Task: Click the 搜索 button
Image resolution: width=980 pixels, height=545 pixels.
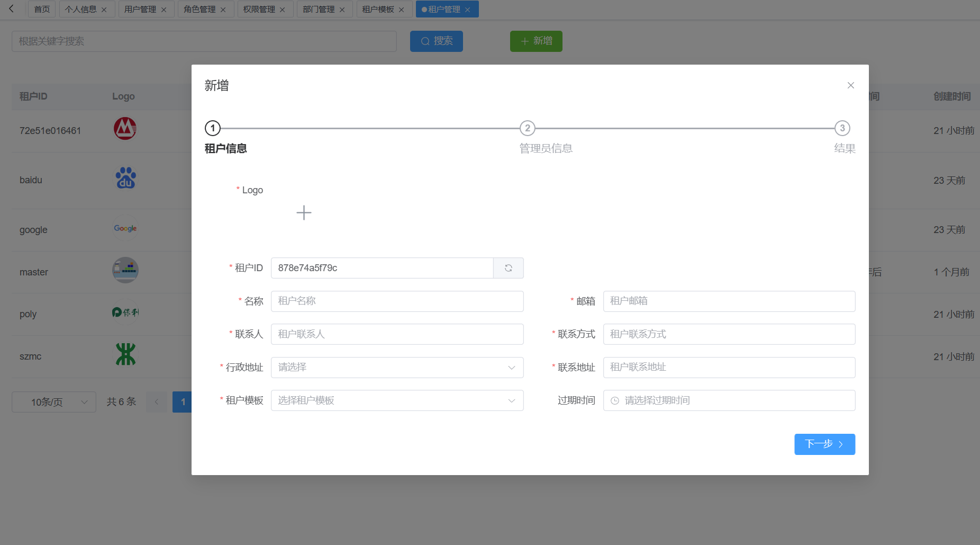Action: pos(436,41)
